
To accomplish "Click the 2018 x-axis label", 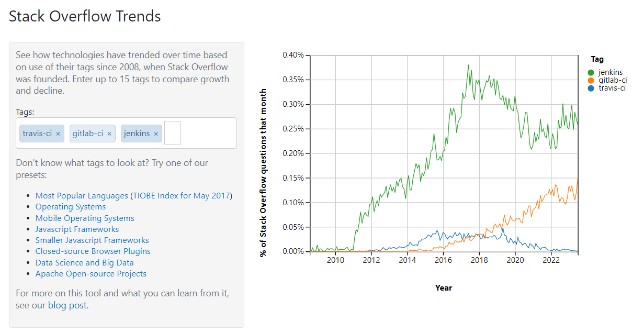I will (479, 260).
